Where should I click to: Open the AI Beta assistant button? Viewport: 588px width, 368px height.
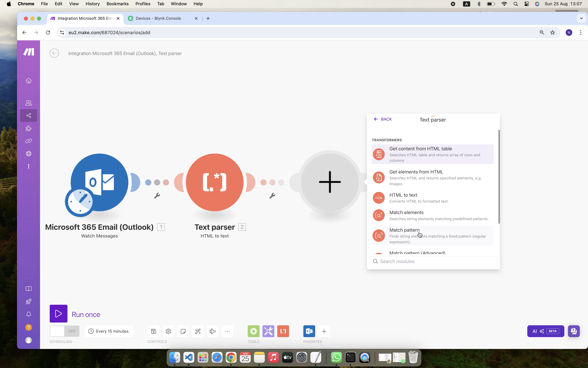point(546,331)
